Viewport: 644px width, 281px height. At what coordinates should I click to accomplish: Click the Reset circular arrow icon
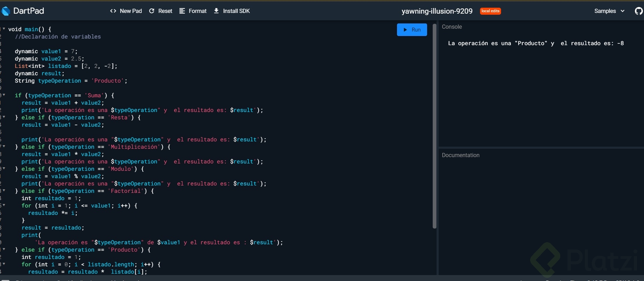[152, 11]
